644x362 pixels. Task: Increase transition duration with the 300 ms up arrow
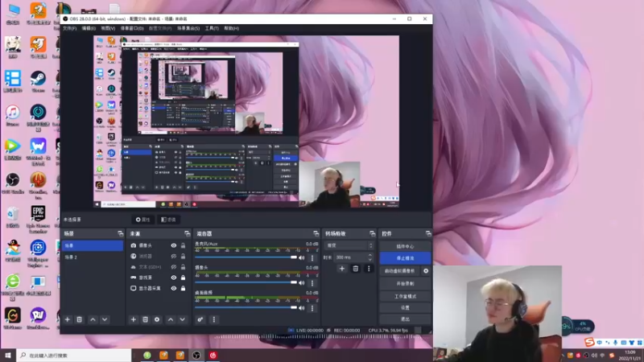click(x=370, y=255)
